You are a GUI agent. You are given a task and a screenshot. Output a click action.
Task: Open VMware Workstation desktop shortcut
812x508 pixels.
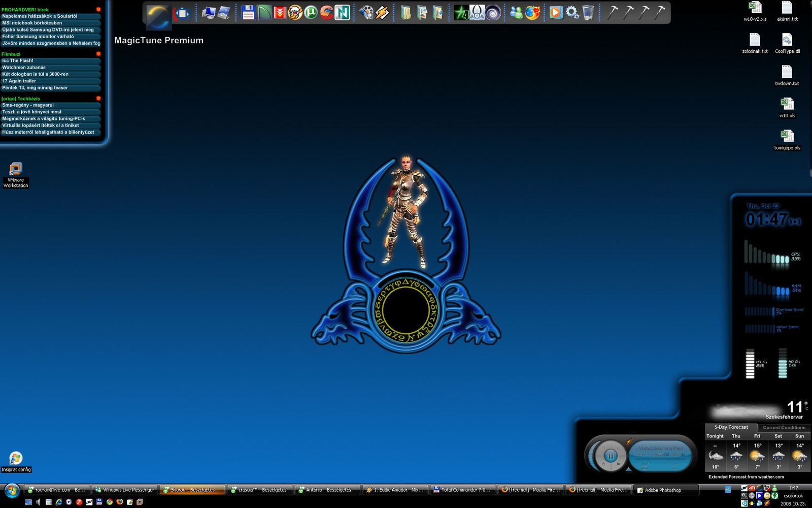[x=16, y=175]
